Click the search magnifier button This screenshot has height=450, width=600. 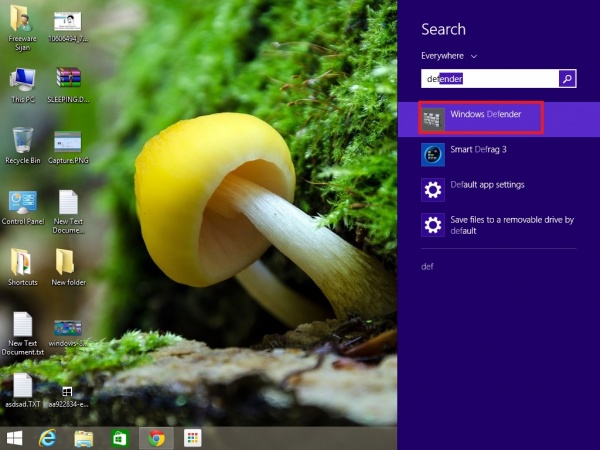[x=567, y=78]
